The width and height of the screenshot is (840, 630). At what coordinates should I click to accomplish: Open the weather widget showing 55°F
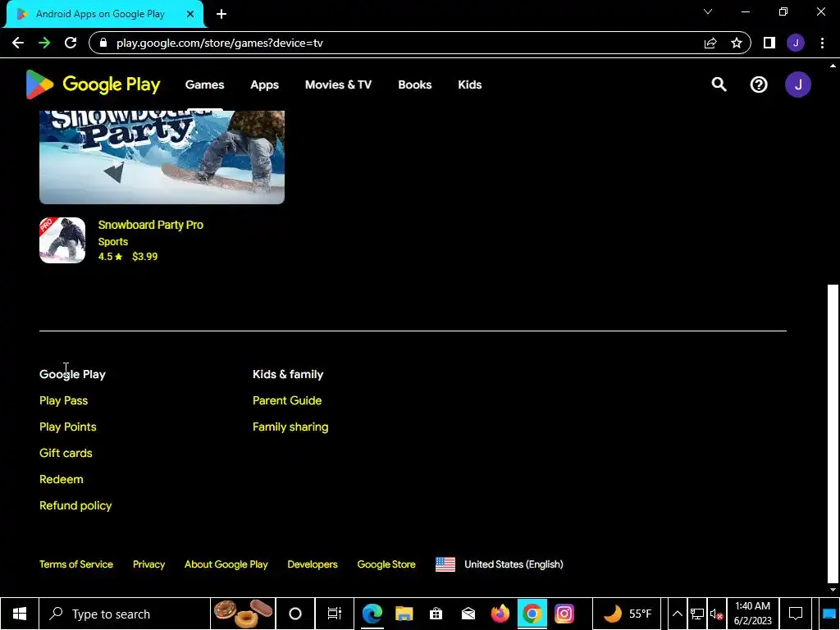coord(627,614)
